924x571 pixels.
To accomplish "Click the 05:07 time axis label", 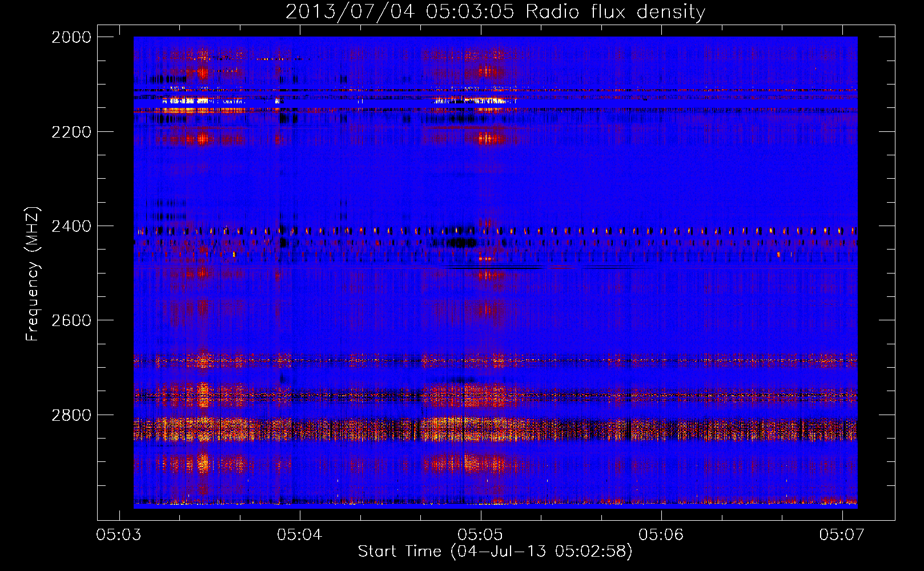I will [x=842, y=534].
